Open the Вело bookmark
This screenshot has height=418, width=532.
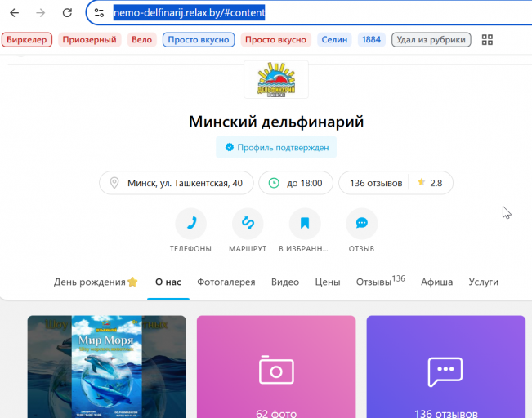[x=142, y=40]
